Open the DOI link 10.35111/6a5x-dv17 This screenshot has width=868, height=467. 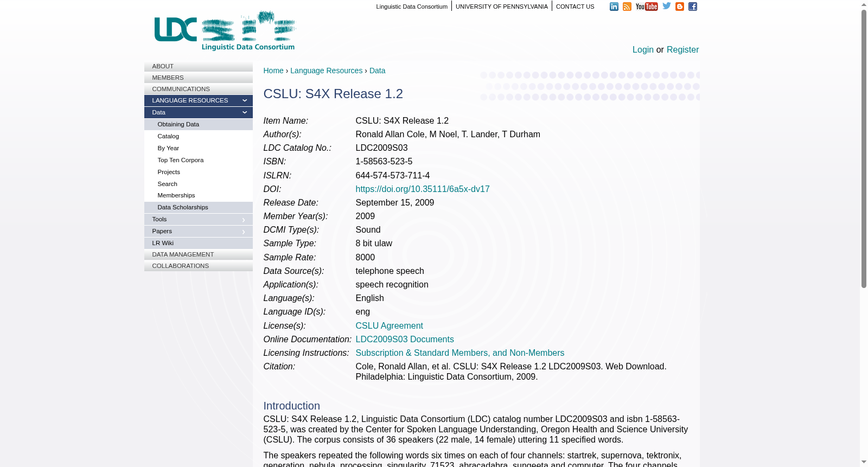tap(423, 189)
